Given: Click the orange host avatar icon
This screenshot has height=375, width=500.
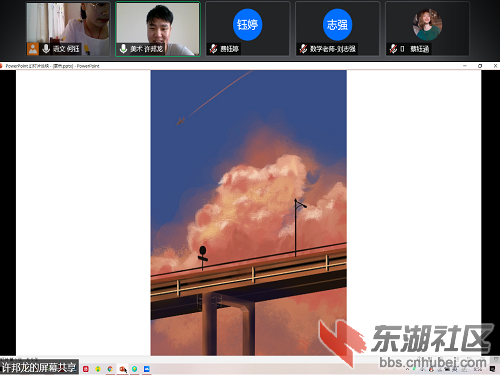Looking at the screenshot, I should click(33, 49).
